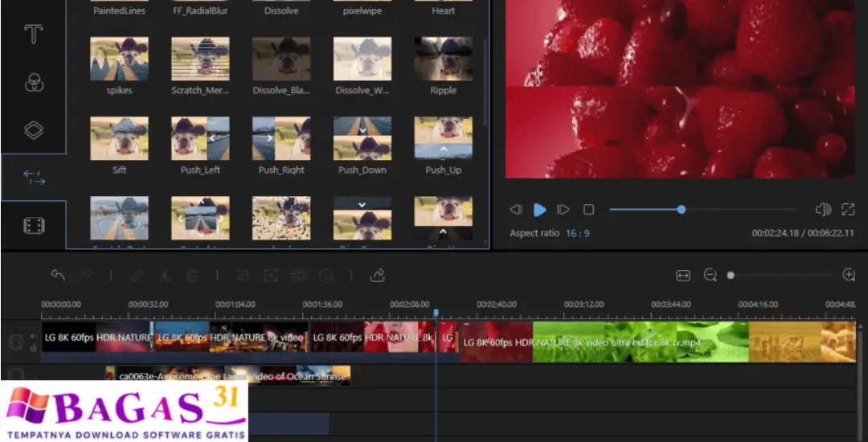
Task: Redo the edit from the toolbar
Action: click(x=86, y=275)
